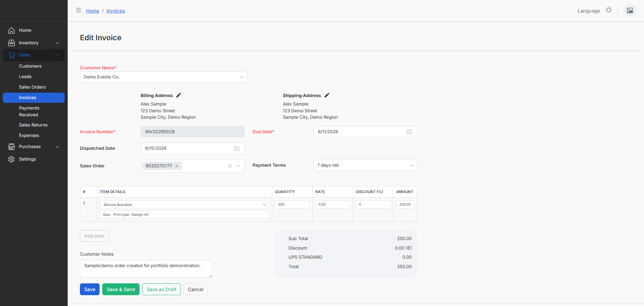Collapse the Sales submenu chevron
The image size is (644, 306).
pyautogui.click(x=57, y=55)
